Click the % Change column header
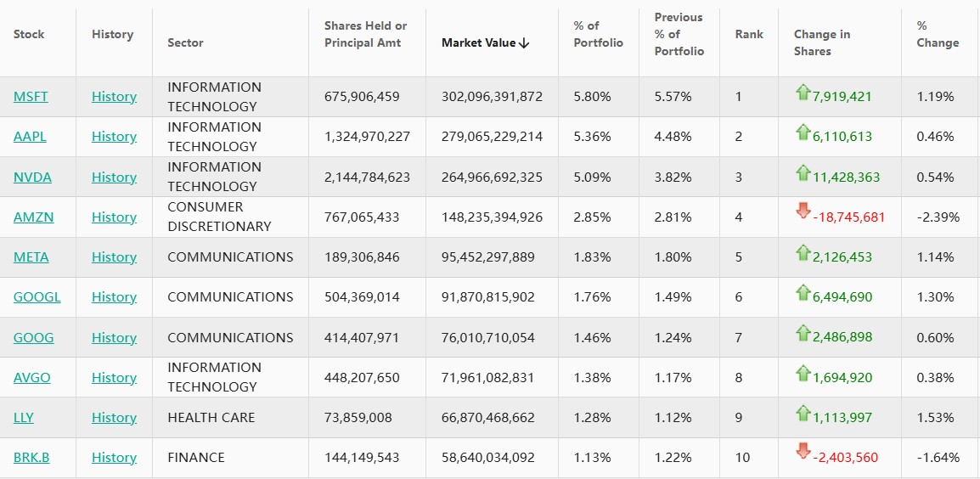 938,34
